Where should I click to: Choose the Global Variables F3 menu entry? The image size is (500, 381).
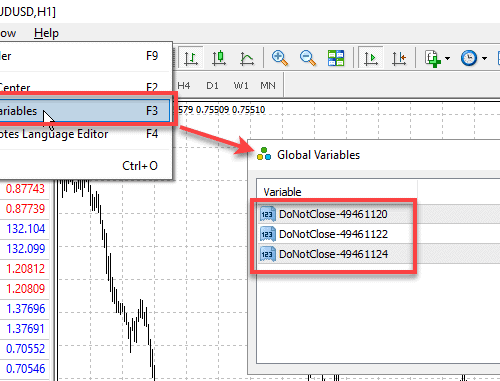coord(84,111)
